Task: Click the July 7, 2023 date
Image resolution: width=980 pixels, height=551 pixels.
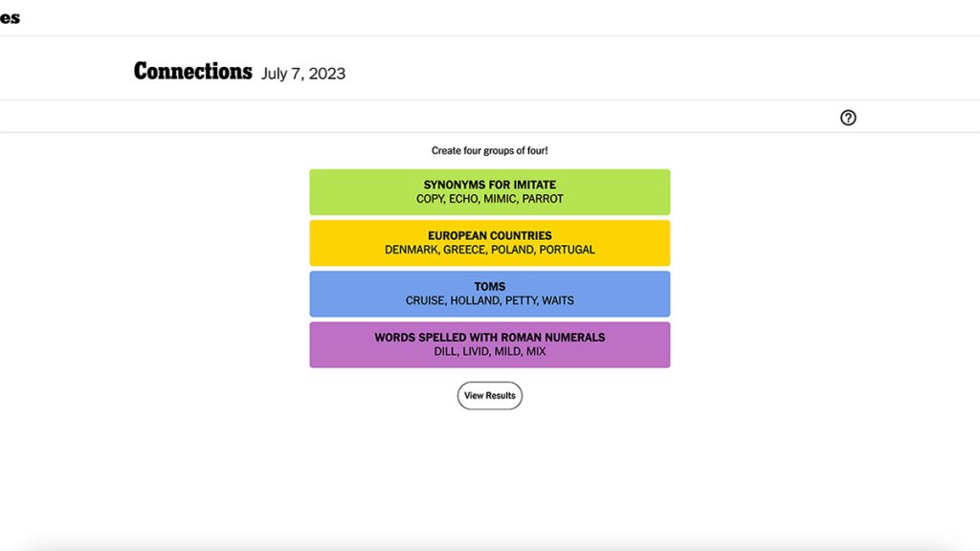Action: click(x=302, y=74)
